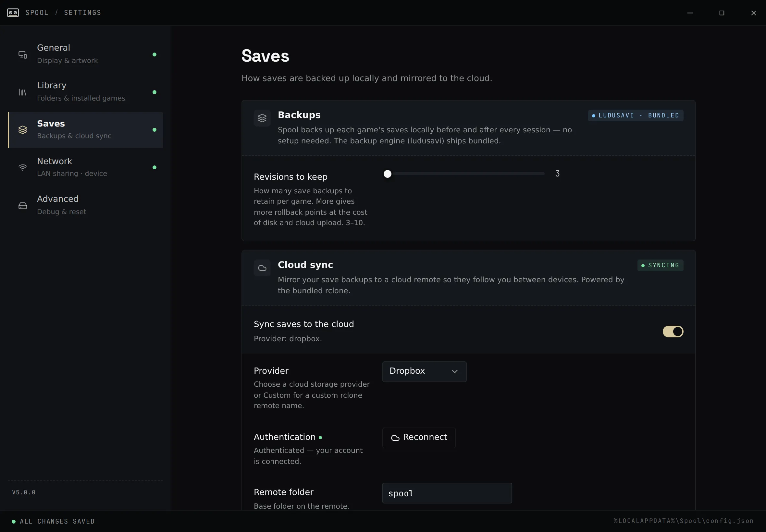The width and height of the screenshot is (766, 532).
Task: Click the green dot before All Changes Saved
Action: [14, 522]
